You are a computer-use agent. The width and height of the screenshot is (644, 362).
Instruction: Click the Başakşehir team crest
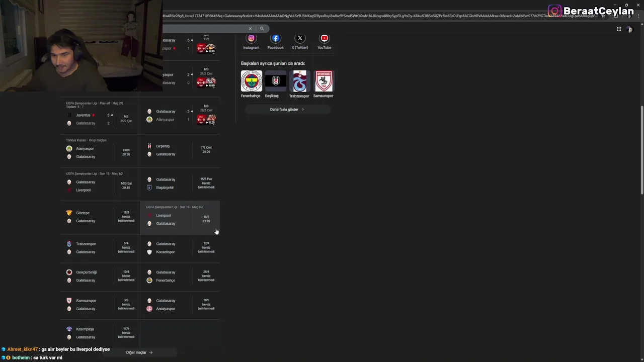(x=149, y=188)
